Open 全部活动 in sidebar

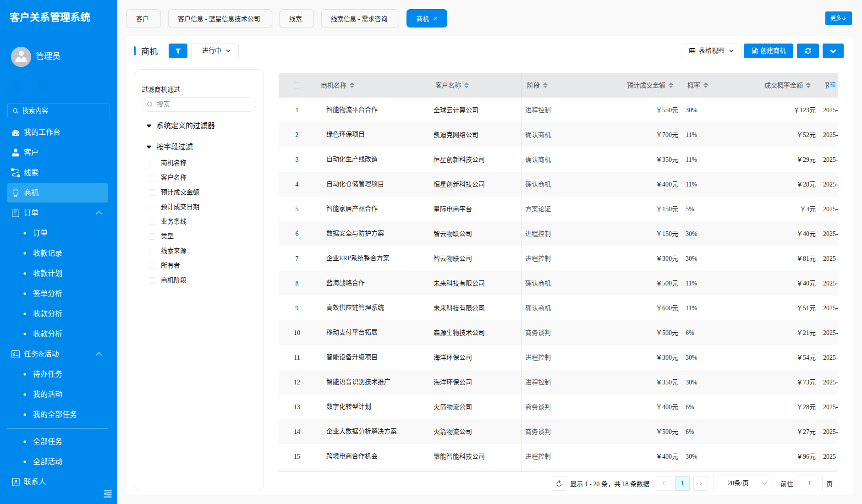(48, 461)
